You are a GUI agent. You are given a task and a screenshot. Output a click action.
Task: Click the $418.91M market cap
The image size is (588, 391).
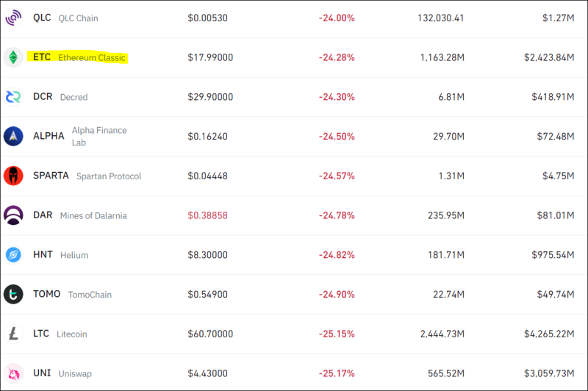553,97
